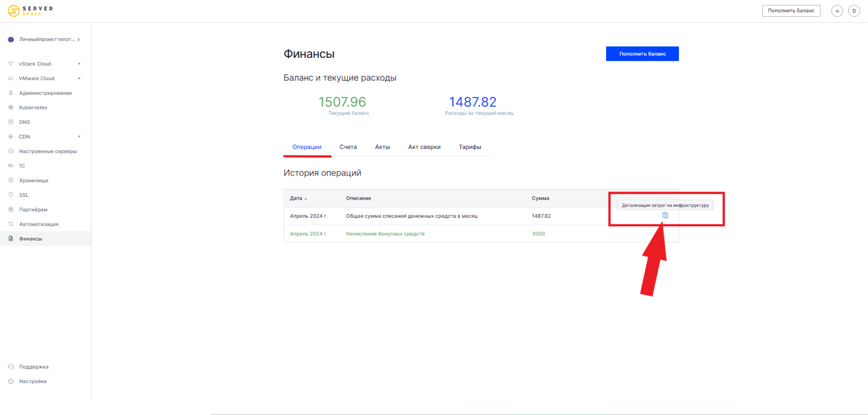The height and width of the screenshot is (415, 868).
Task: Go to Хранилище section
Action: point(34,180)
